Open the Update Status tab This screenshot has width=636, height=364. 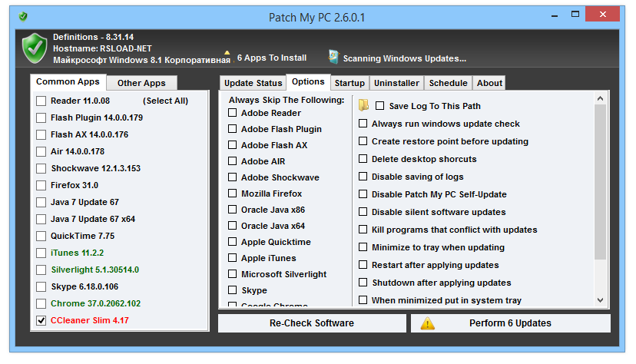(253, 83)
